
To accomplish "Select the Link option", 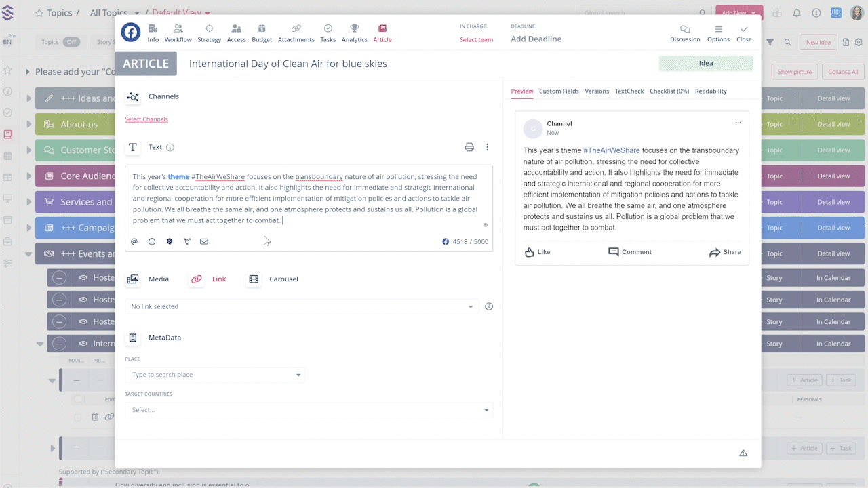I will [208, 279].
